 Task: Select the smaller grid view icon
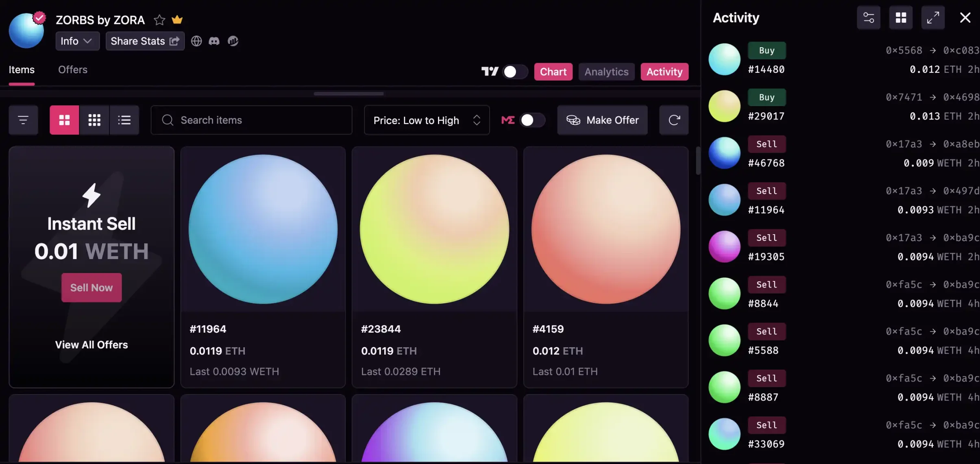[x=94, y=120]
